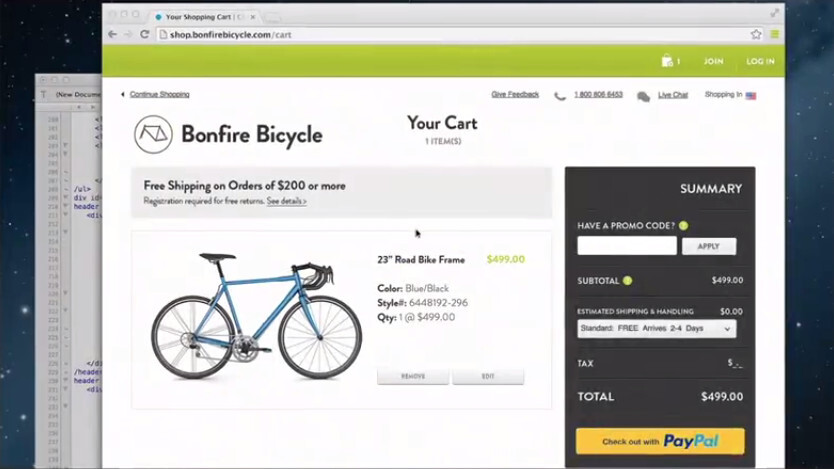Click the REMOVE button for the bike
The width and height of the screenshot is (834, 469).
pos(413,376)
